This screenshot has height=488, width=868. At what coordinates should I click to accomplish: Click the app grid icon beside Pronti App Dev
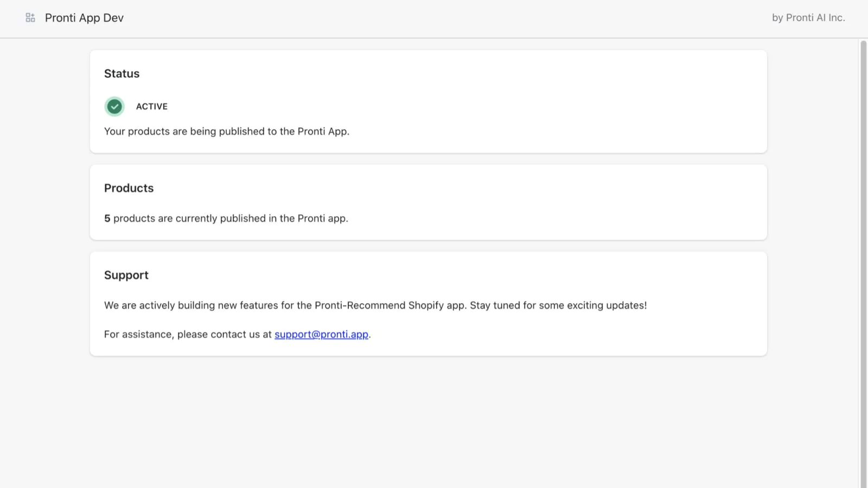tap(30, 18)
